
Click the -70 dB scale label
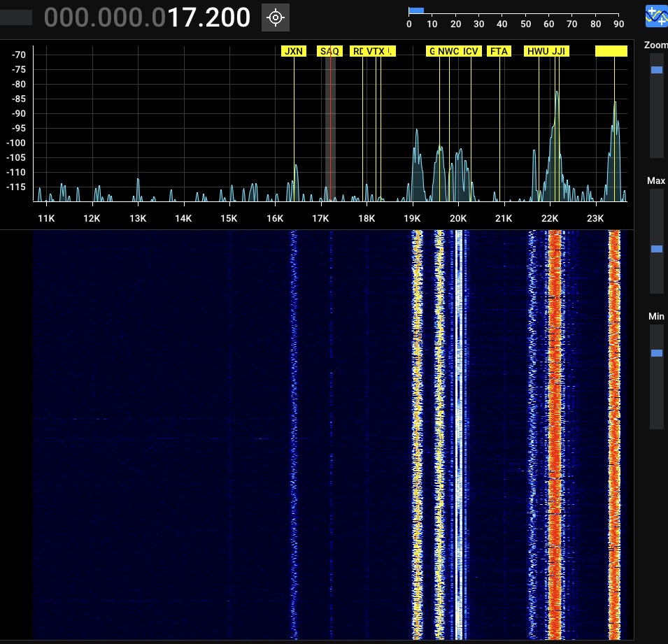coord(19,55)
